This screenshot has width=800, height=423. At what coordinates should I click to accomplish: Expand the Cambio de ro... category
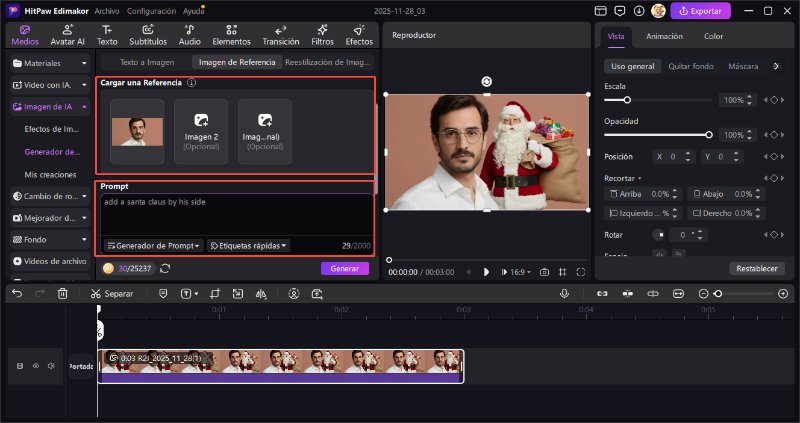coord(50,196)
